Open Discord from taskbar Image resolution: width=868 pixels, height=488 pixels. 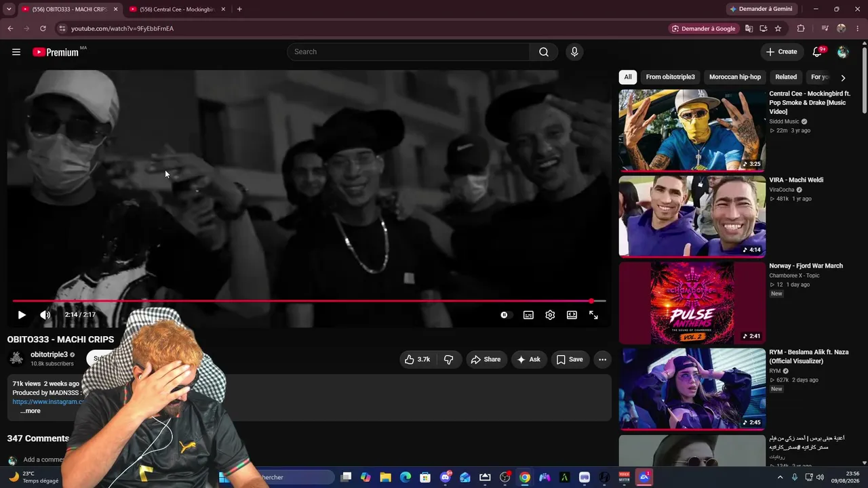tap(446, 477)
